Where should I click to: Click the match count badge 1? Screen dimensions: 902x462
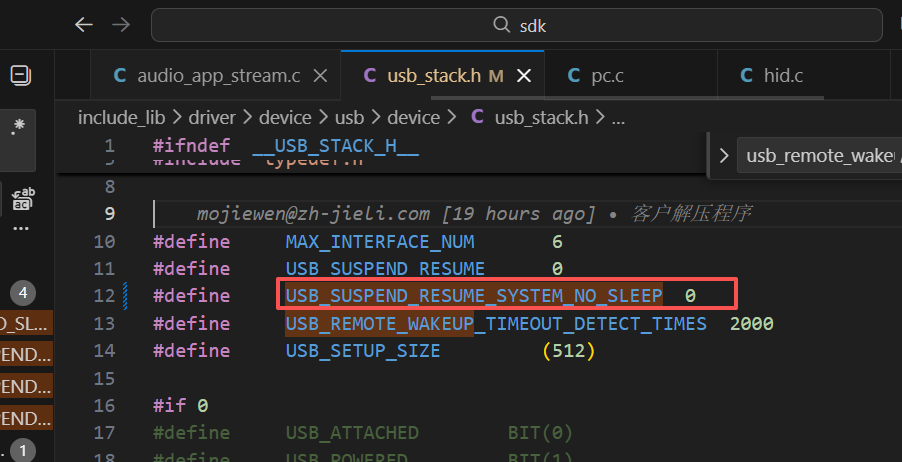coord(22,451)
